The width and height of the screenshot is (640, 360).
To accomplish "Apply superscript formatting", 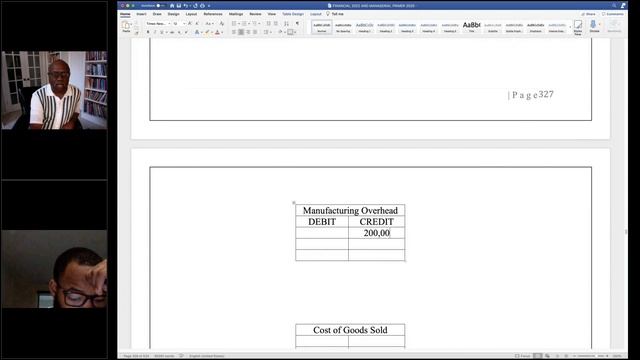I will (186, 32).
